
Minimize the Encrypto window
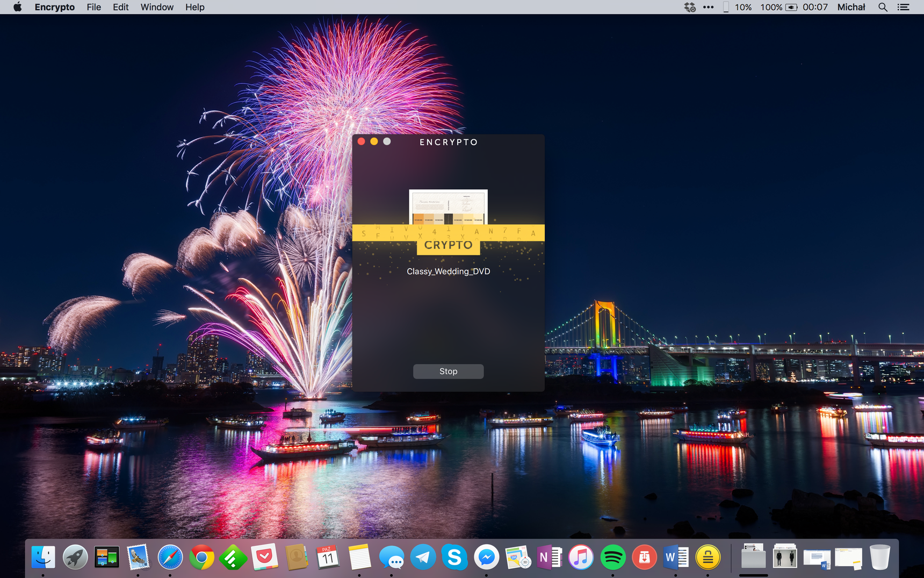coord(374,141)
